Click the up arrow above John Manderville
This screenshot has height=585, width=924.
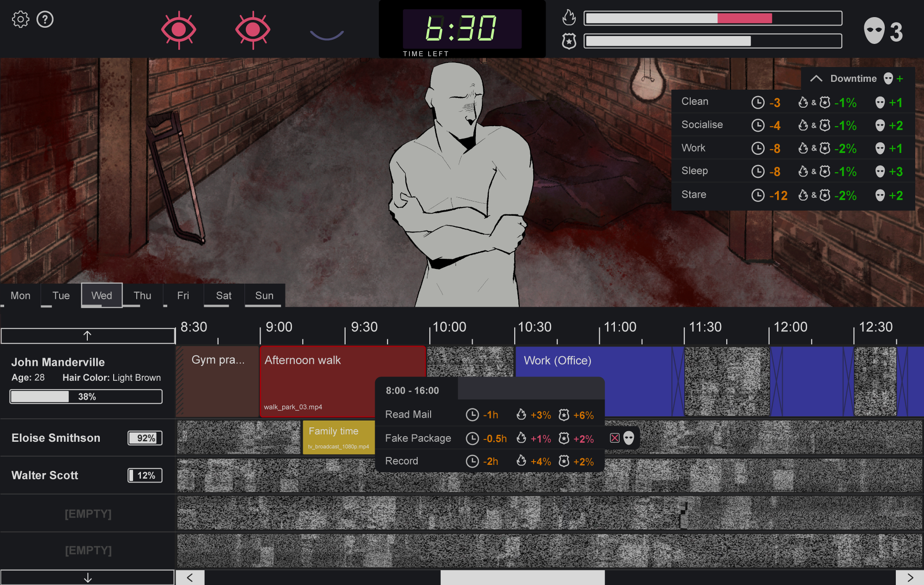pos(87,335)
